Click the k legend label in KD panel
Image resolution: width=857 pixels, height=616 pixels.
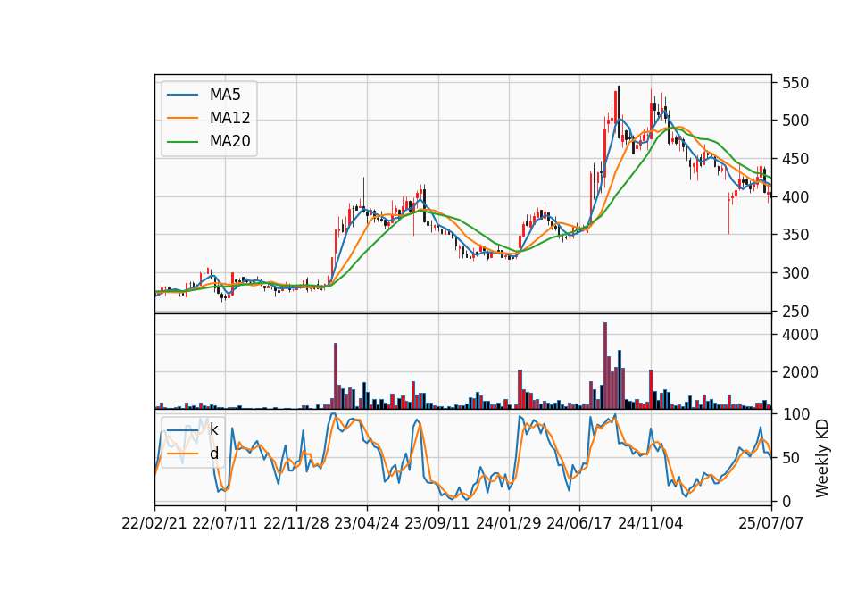coord(213,429)
